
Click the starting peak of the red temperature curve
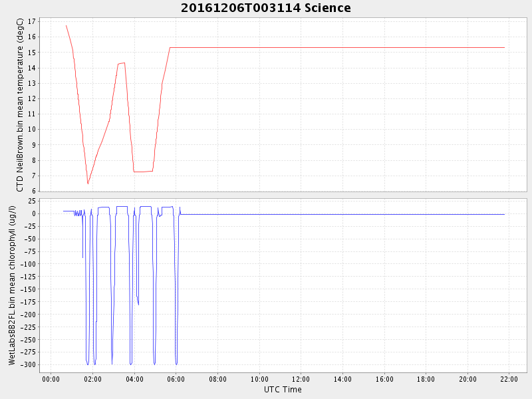66,26
